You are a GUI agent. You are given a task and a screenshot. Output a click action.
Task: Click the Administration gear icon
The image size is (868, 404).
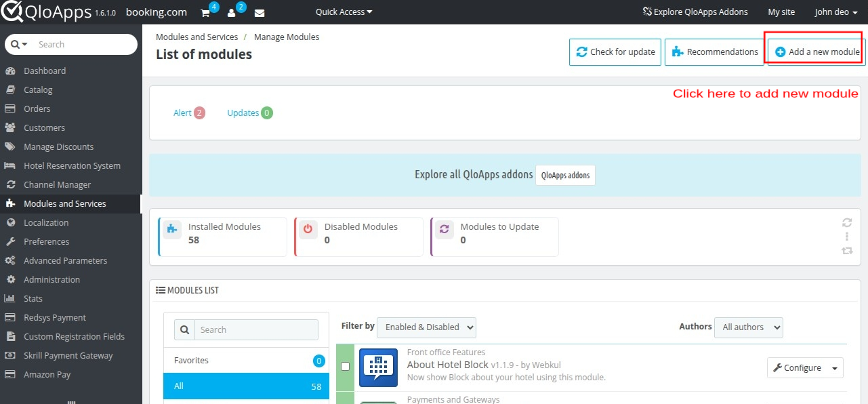tap(10, 279)
